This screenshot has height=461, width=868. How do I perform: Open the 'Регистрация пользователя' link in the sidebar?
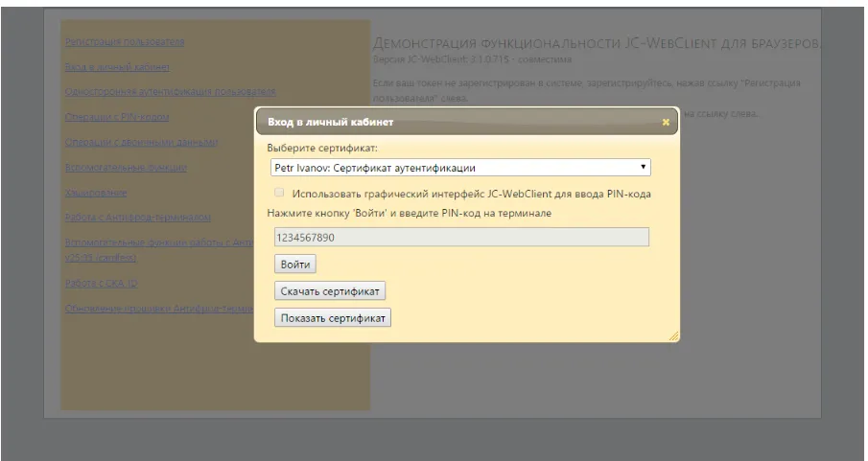pyautogui.click(x=125, y=41)
